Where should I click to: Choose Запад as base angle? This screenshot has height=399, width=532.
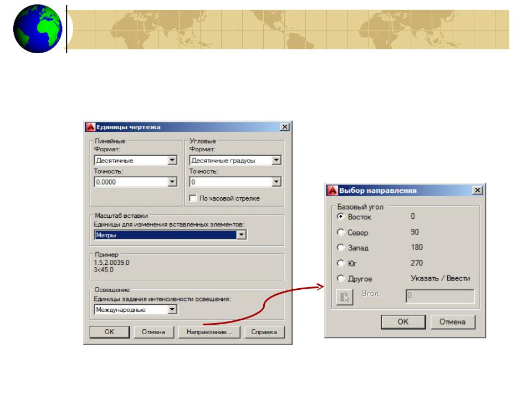(x=341, y=247)
